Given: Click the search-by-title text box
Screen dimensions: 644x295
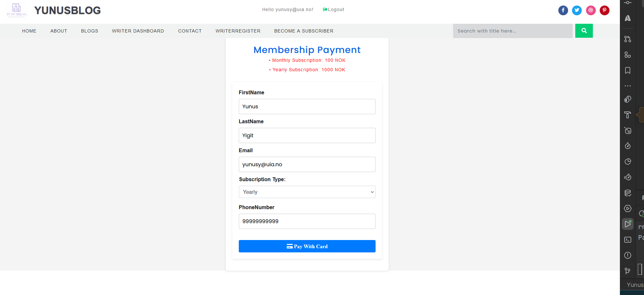Looking at the screenshot, I should (512, 31).
